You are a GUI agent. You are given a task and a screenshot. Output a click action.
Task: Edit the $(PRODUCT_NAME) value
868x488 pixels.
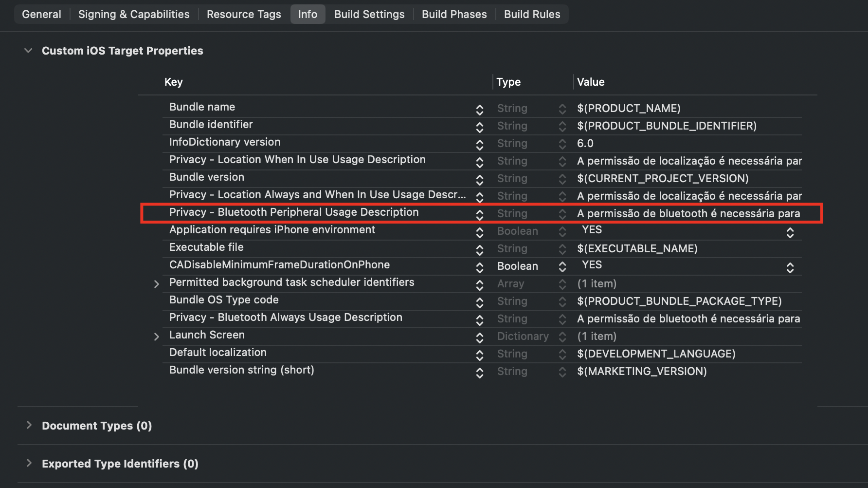point(629,109)
